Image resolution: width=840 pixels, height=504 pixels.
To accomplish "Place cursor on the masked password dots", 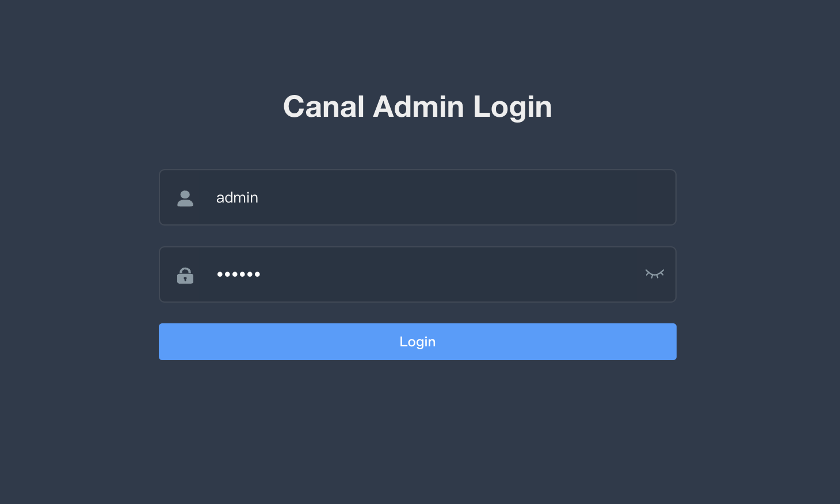I will [x=239, y=274].
